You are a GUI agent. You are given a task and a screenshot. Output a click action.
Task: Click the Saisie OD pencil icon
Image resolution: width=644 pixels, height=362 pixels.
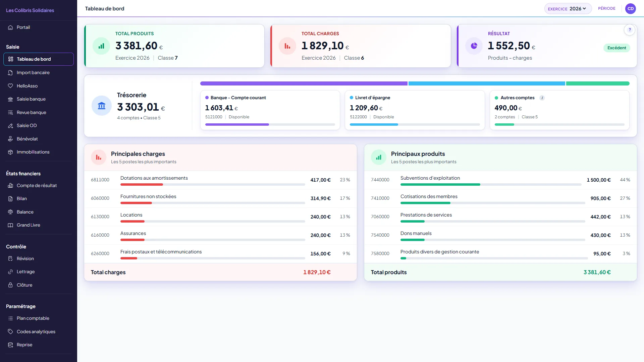tap(10, 126)
